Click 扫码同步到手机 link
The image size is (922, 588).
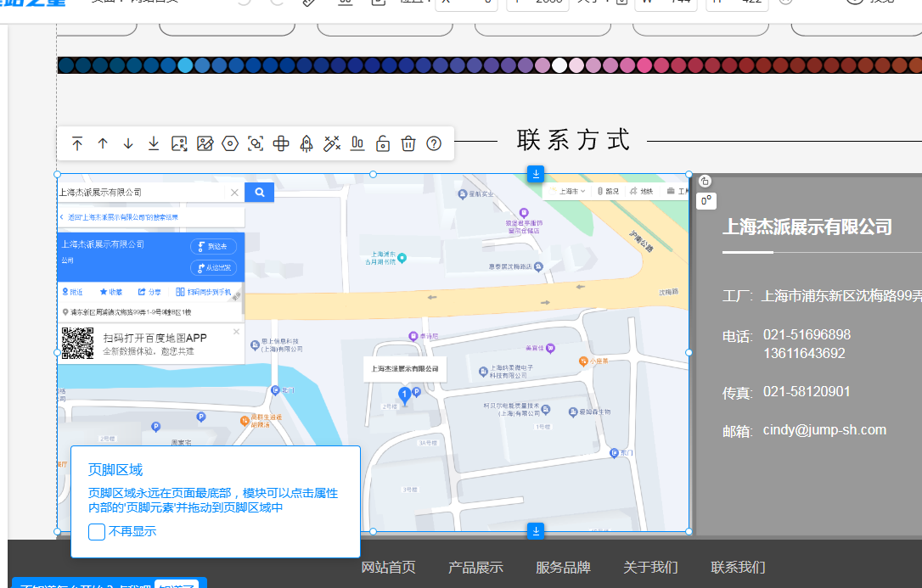pos(204,292)
